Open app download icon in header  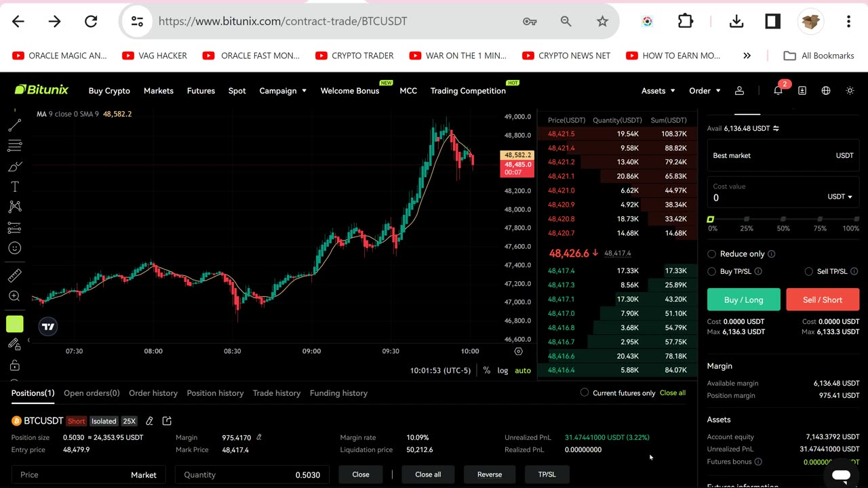[802, 90]
